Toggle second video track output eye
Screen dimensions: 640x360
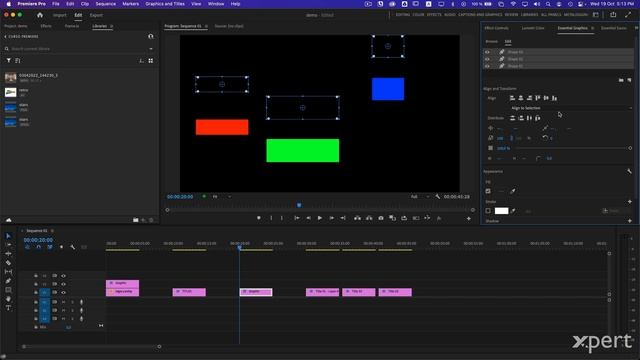tap(63, 284)
